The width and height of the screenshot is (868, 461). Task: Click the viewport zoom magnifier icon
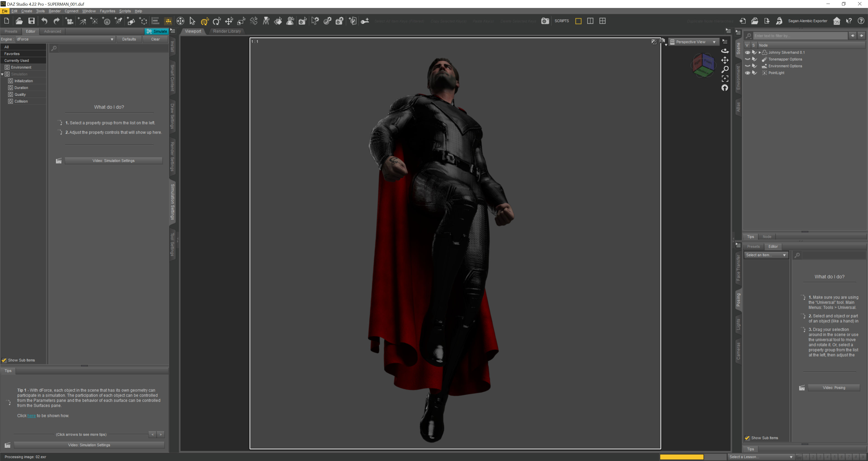[725, 69]
